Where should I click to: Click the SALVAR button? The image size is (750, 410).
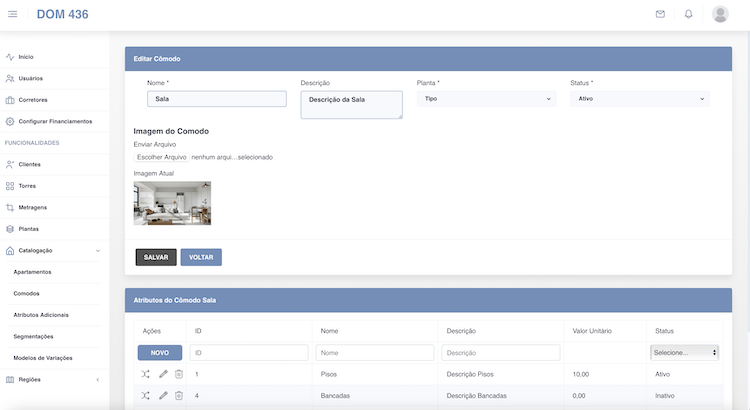[x=156, y=257]
